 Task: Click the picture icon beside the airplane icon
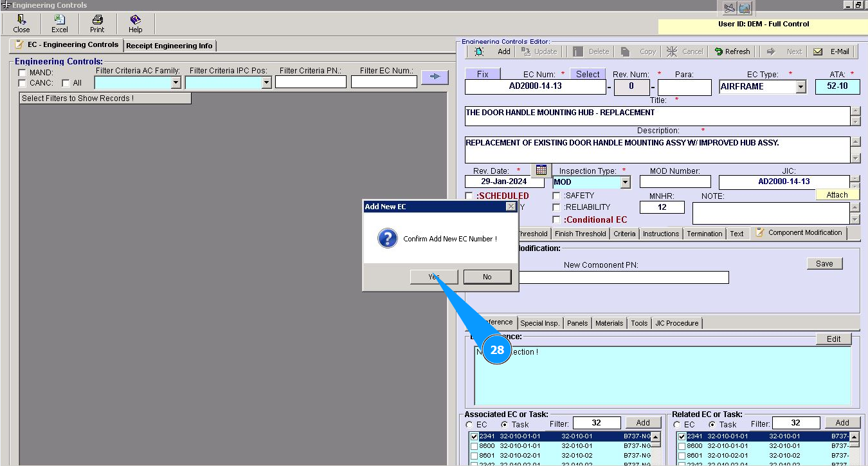(x=745, y=8)
